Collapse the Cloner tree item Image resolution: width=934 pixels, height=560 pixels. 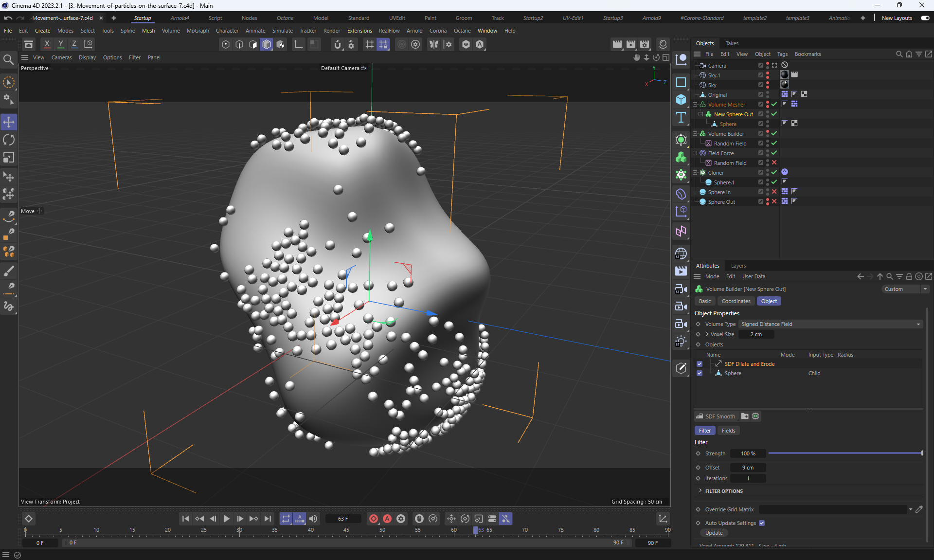(x=695, y=173)
